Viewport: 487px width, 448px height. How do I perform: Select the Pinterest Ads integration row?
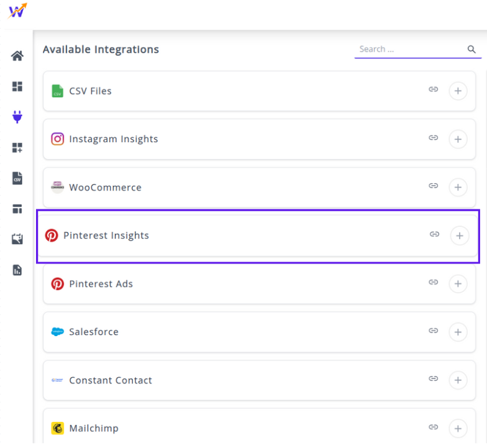tap(236, 284)
